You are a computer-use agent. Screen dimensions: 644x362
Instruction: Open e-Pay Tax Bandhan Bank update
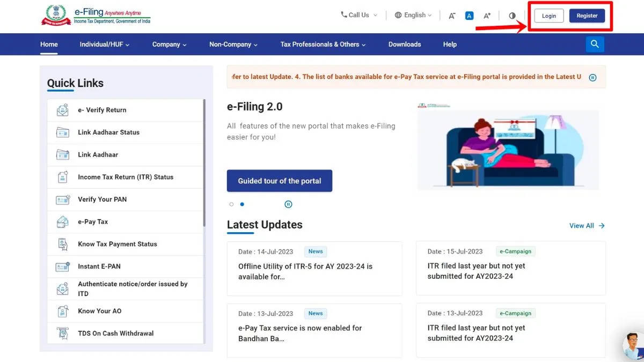(x=314, y=330)
